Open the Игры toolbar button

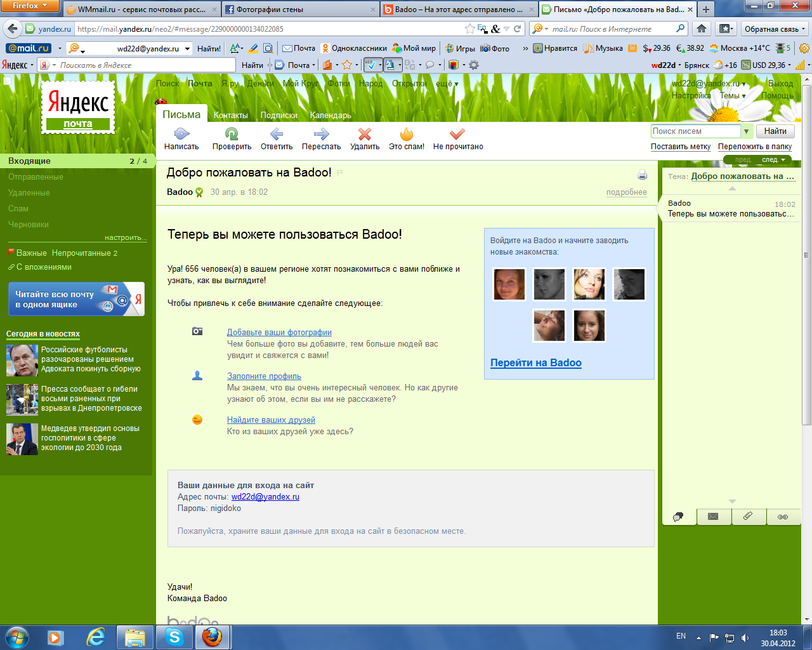[460, 48]
